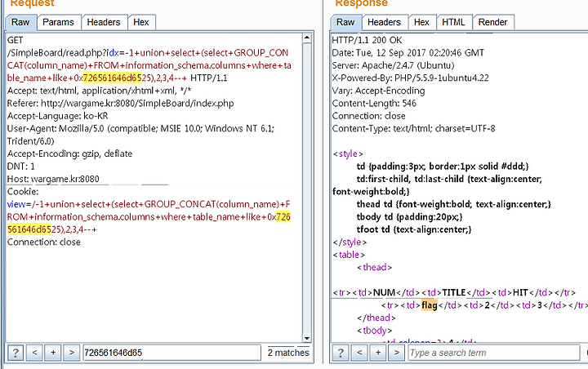Click the highlighted hex value in request URL
588x369 pixels.
click(112, 78)
